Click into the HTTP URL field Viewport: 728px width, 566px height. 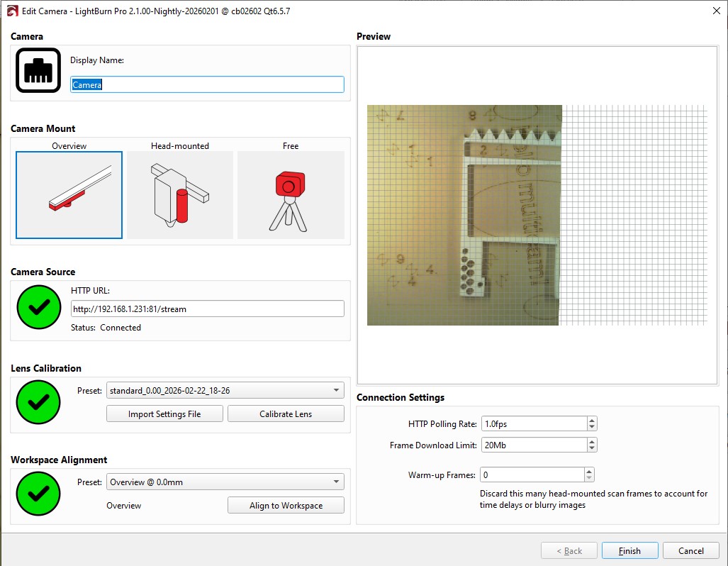[x=207, y=309]
